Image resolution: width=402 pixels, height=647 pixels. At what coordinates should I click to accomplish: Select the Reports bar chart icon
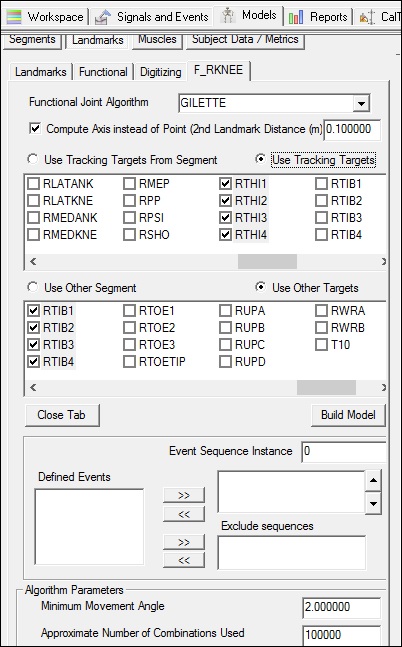click(296, 17)
